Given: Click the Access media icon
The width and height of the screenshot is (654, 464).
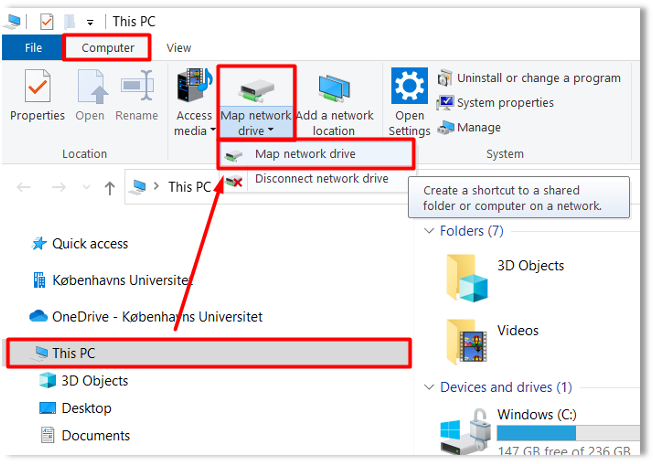Looking at the screenshot, I should [194, 86].
